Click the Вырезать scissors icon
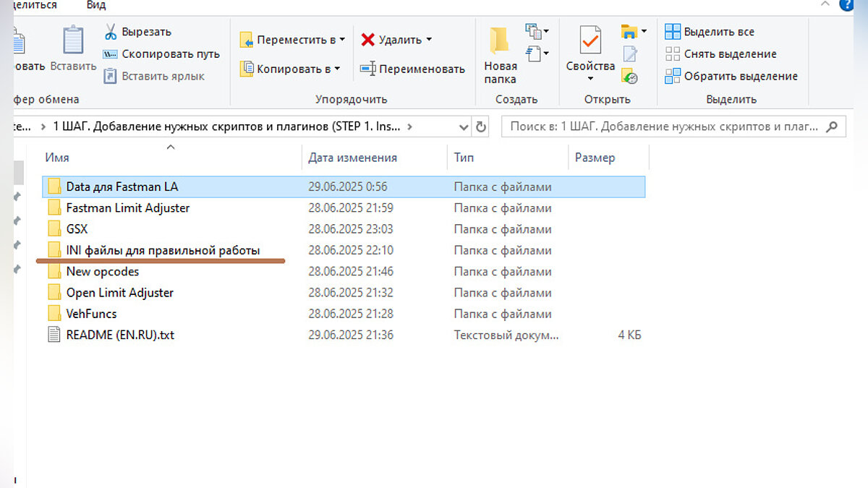 click(x=111, y=32)
